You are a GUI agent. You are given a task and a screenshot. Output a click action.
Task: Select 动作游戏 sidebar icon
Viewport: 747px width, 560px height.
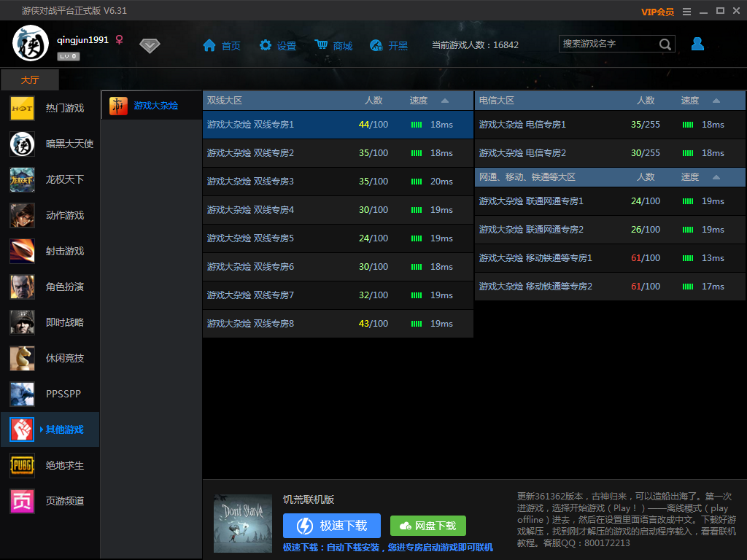(x=23, y=215)
